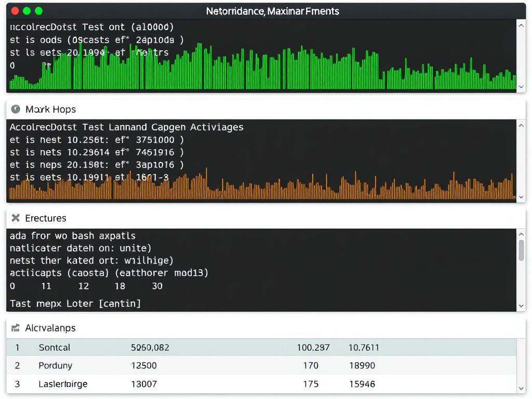Click the chart icon beside Alcrvalanps
The image size is (532, 399).
click(x=15, y=328)
